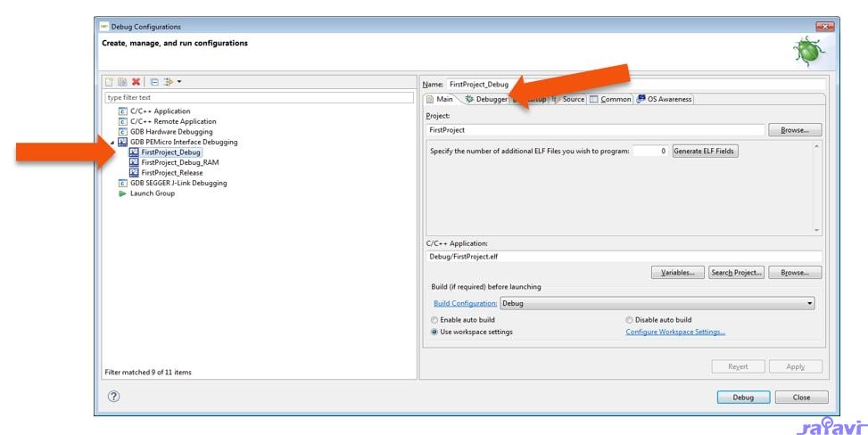Screen dimensions: 868x435
Task: Switch to the Debugger tab
Action: (485, 99)
